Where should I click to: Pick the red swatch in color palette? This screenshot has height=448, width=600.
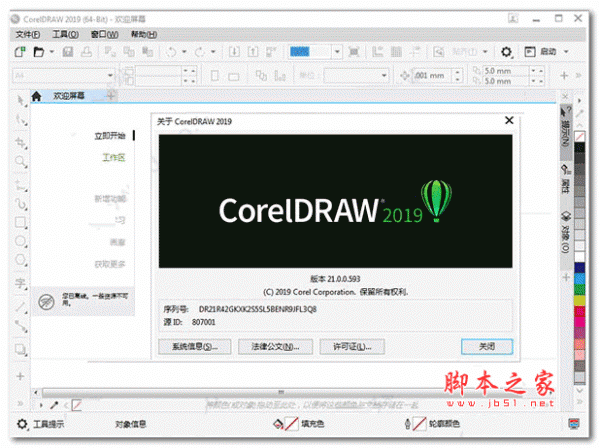580,312
